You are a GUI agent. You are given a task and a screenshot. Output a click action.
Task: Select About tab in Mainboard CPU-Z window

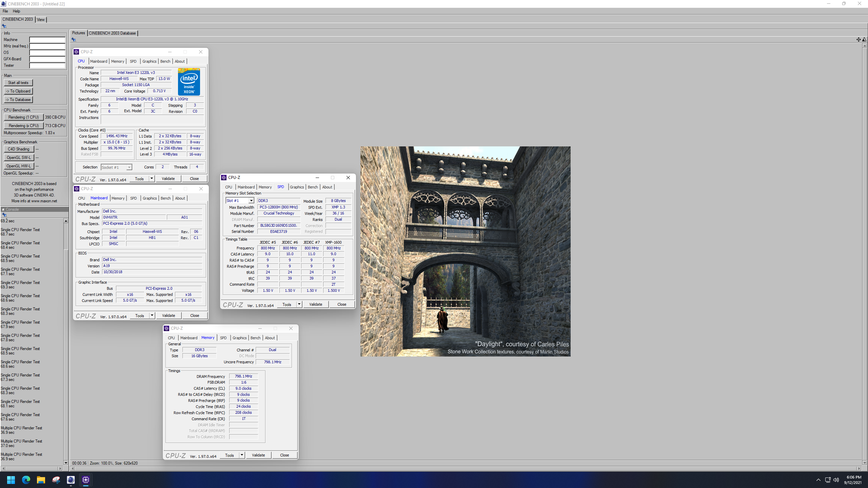pos(180,198)
